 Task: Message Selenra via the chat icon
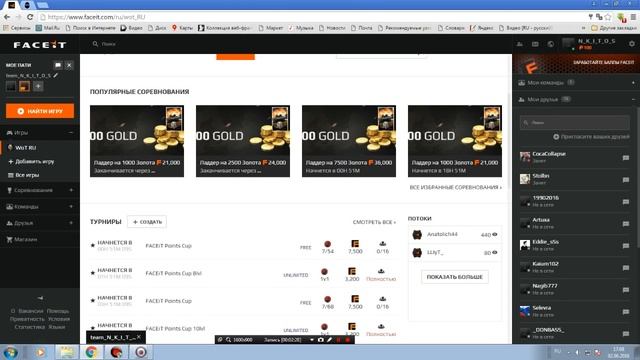[x=626, y=312]
